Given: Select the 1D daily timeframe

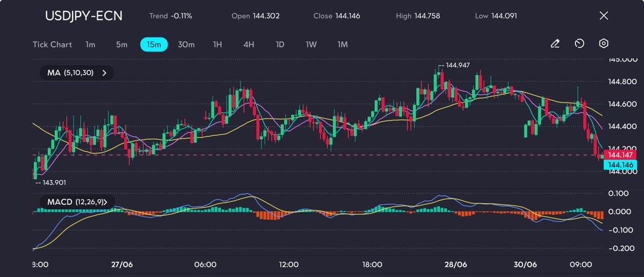Looking at the screenshot, I should pyautogui.click(x=280, y=45).
